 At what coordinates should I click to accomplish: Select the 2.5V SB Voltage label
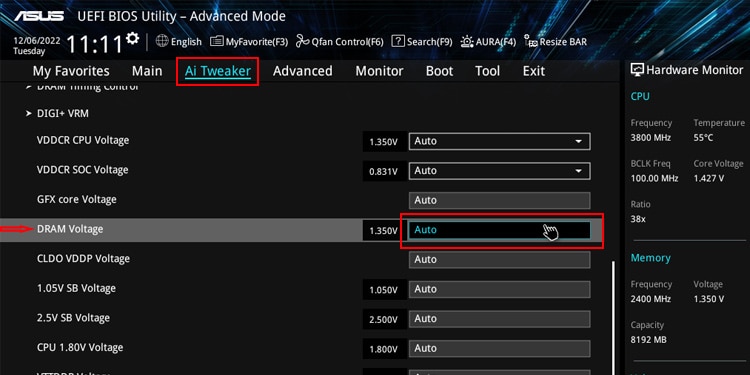tap(73, 318)
